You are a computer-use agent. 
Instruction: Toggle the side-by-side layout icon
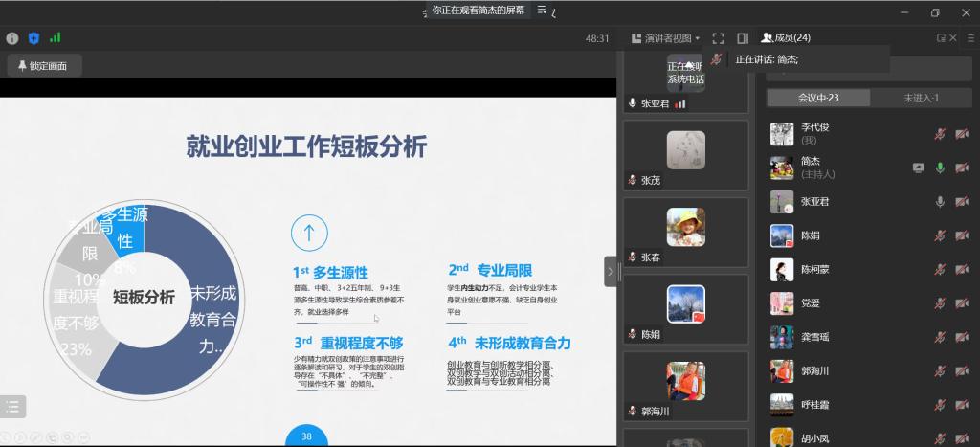click(743, 38)
